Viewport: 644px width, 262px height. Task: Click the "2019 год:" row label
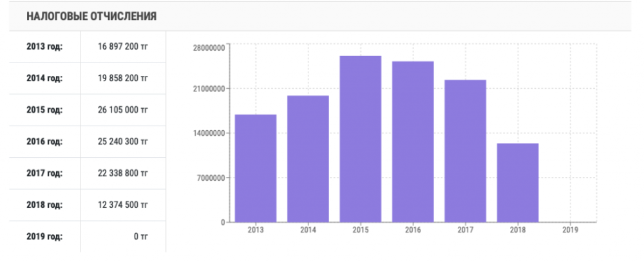click(x=44, y=236)
